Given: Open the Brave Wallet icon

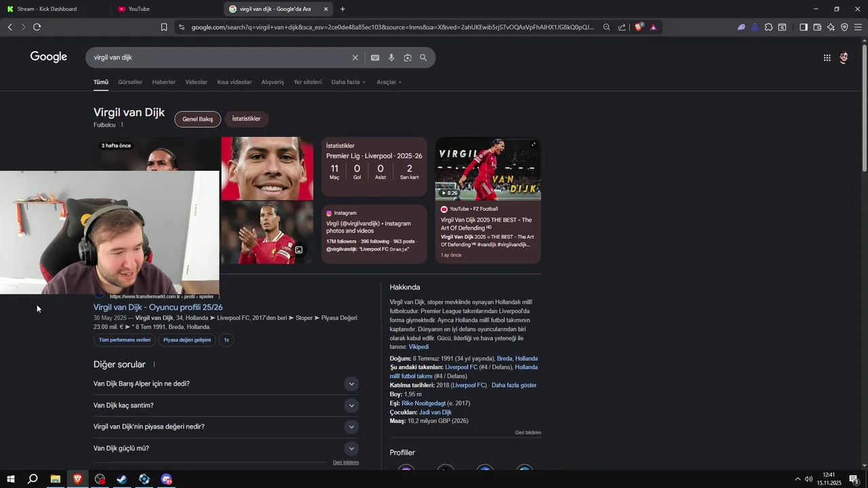Looking at the screenshot, I should (x=817, y=27).
